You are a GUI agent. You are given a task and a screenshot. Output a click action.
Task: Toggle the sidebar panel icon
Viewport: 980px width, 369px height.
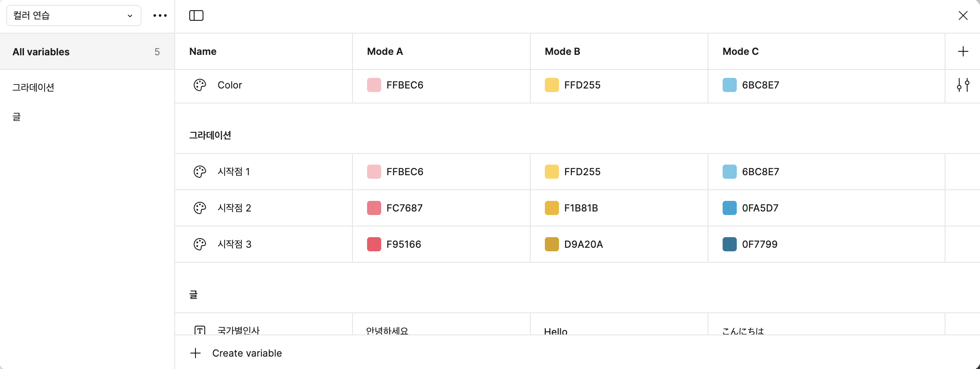pos(196,16)
